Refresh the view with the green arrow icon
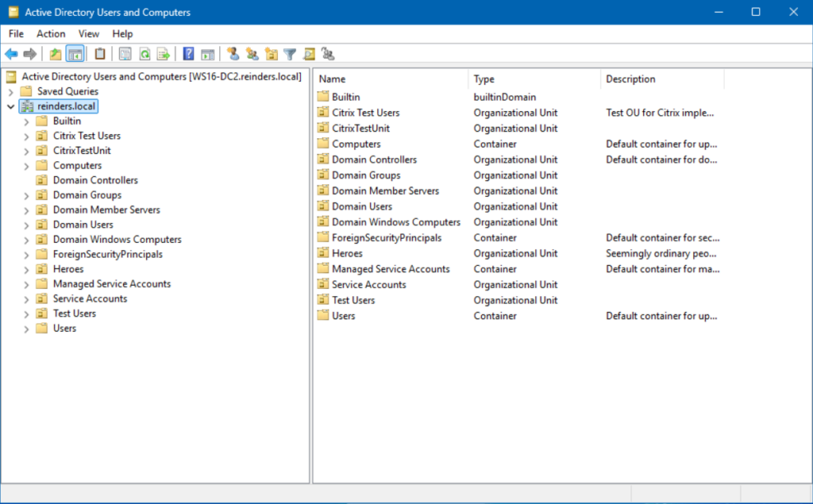 point(144,54)
